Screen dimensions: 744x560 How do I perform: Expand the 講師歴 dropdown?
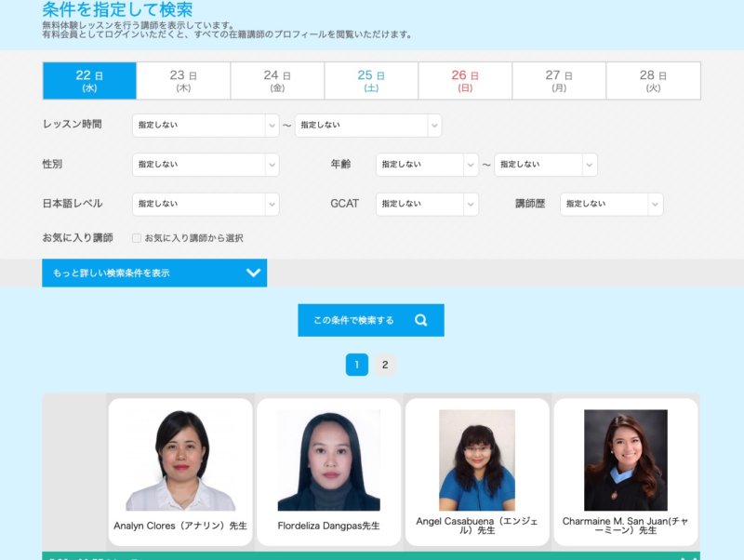point(610,204)
